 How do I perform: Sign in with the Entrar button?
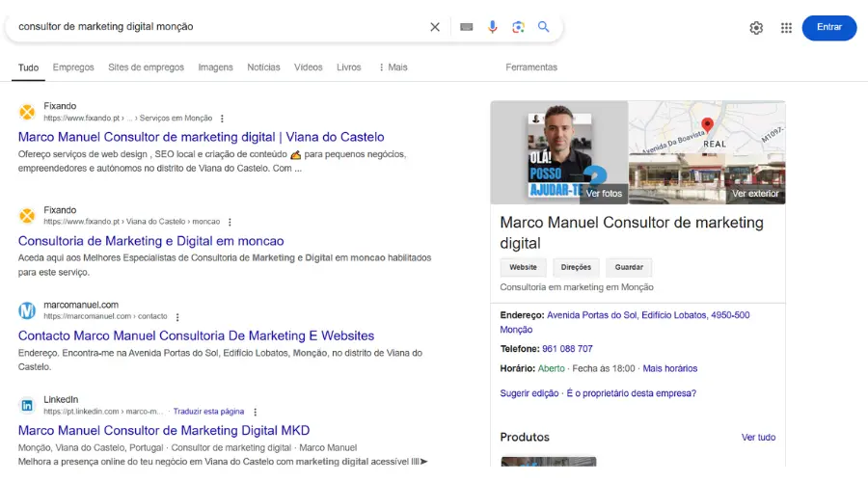coord(828,28)
